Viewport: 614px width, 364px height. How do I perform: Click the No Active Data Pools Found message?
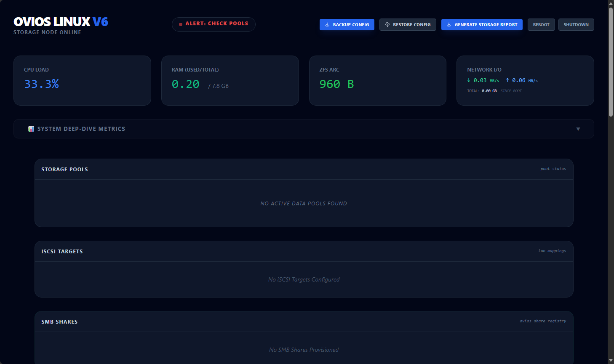tap(304, 204)
